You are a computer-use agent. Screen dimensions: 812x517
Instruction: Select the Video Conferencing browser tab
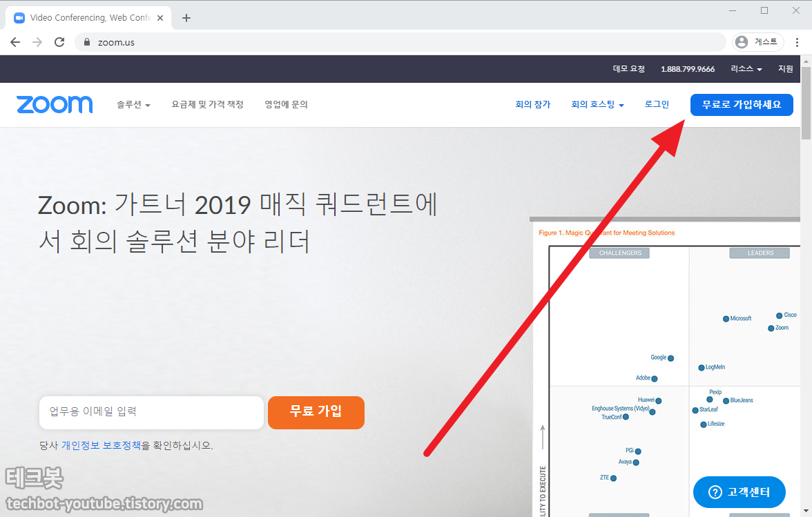click(x=88, y=17)
